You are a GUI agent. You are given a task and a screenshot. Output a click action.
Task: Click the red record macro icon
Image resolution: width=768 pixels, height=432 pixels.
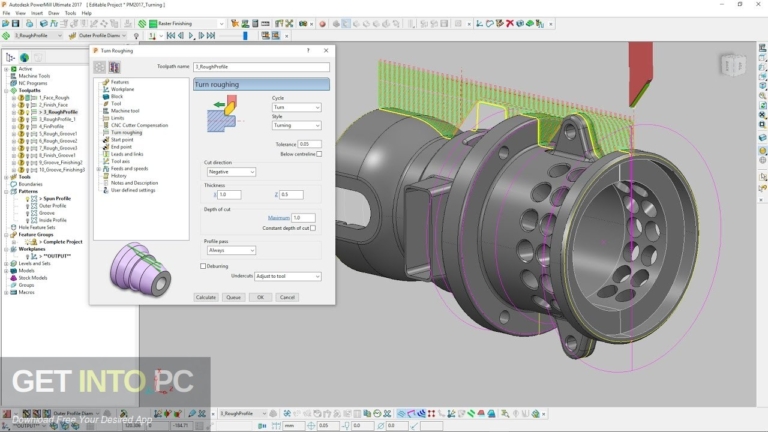[322, 24]
